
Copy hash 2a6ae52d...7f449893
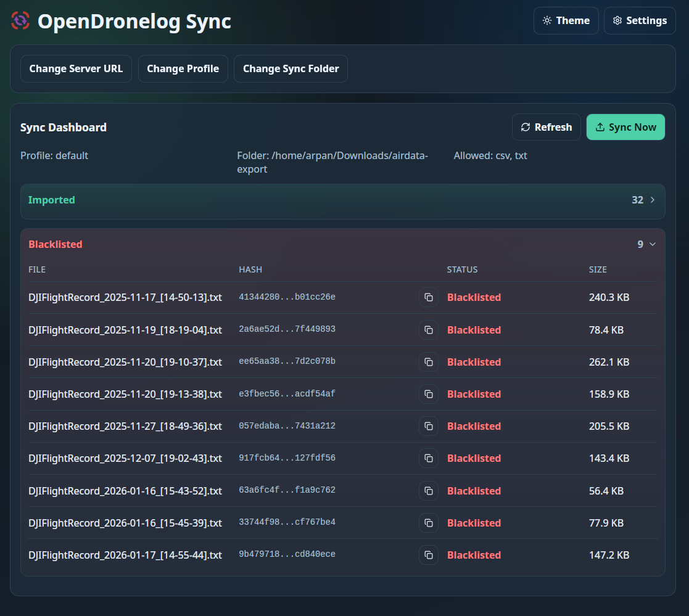[x=429, y=330]
